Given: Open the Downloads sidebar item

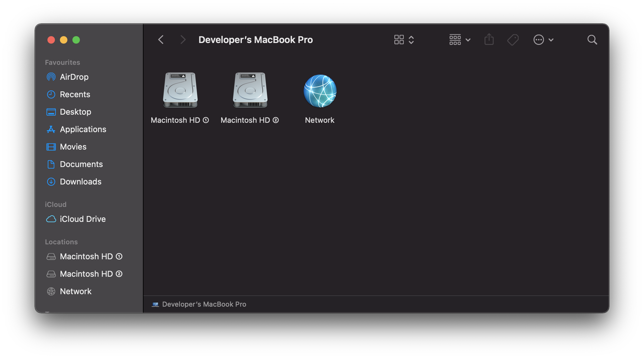Looking at the screenshot, I should point(80,182).
